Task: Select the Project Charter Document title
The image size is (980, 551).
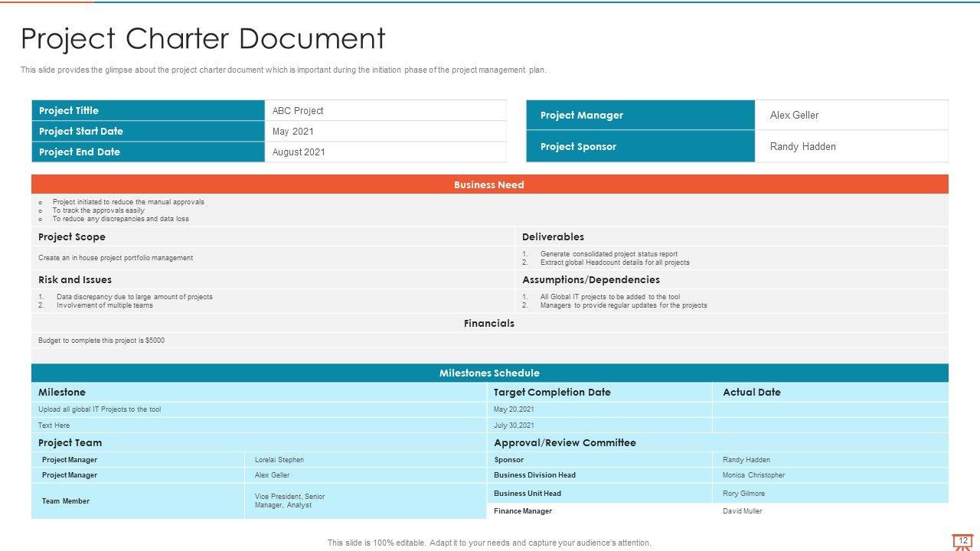Action: [203, 38]
